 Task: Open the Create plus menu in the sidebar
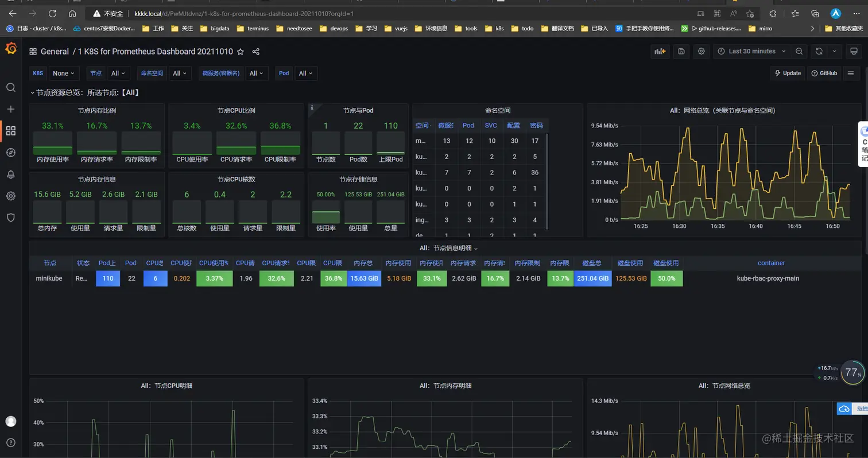(11, 109)
